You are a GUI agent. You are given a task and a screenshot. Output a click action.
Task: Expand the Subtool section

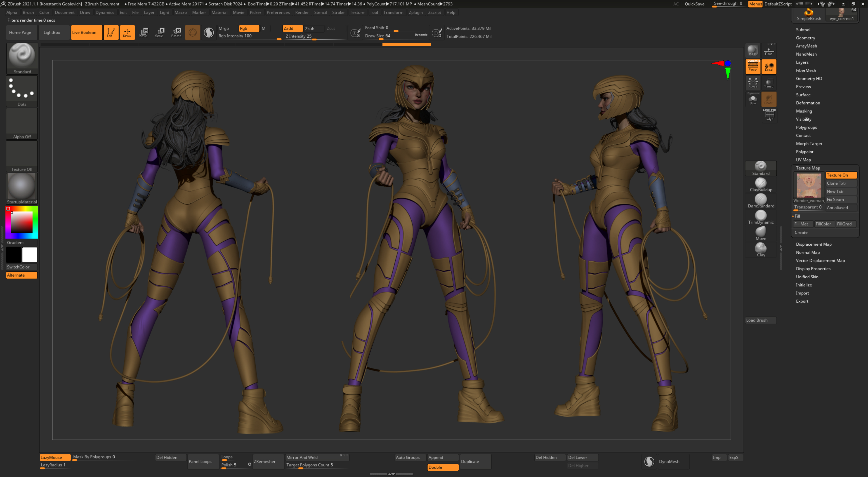803,30
